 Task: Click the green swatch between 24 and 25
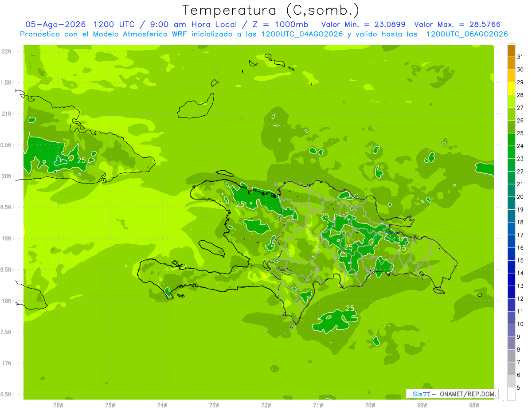click(x=511, y=139)
